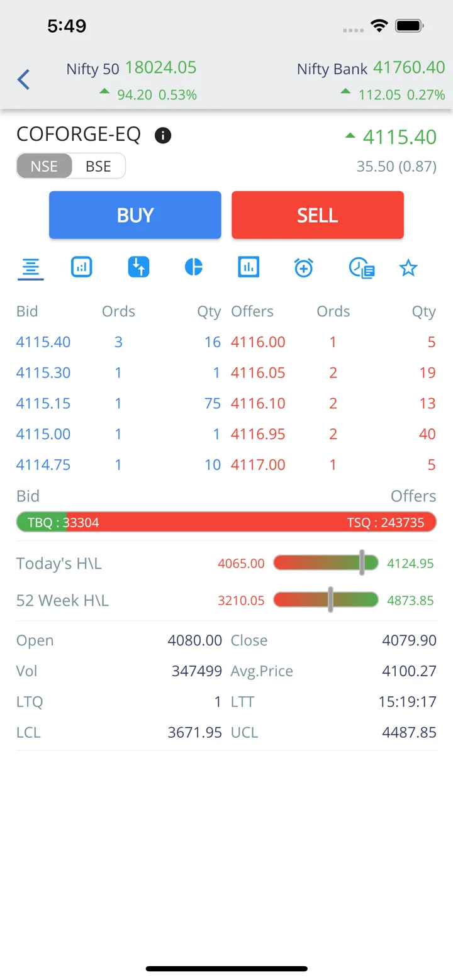Screen dimensions: 453x980
Task: Tap the SELL button
Action: pyautogui.click(x=318, y=215)
